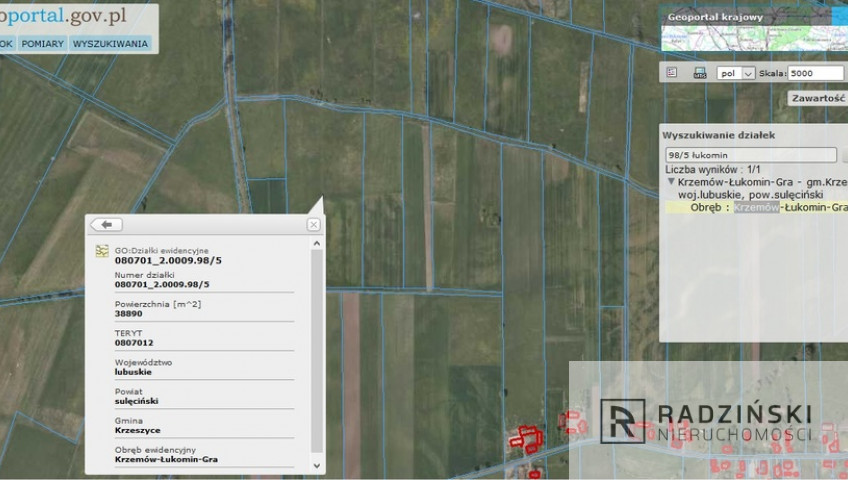Click the geoportal.gov.pl logo

[x=63, y=16]
